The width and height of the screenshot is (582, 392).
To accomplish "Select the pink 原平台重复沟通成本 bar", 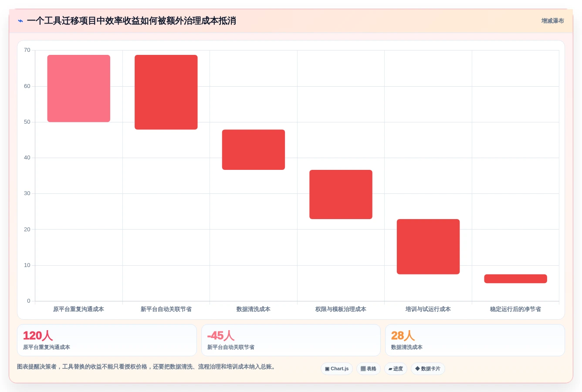I will [x=79, y=88].
